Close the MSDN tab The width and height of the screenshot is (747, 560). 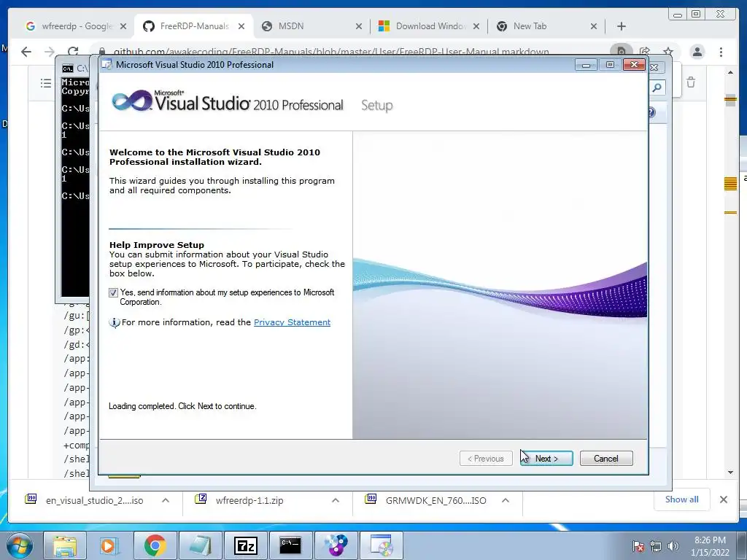point(359,27)
